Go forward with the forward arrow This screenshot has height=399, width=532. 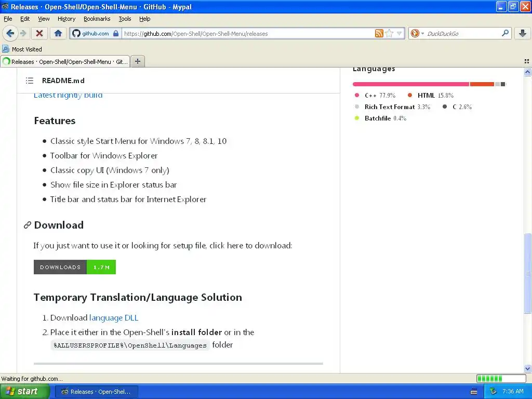pos(23,33)
